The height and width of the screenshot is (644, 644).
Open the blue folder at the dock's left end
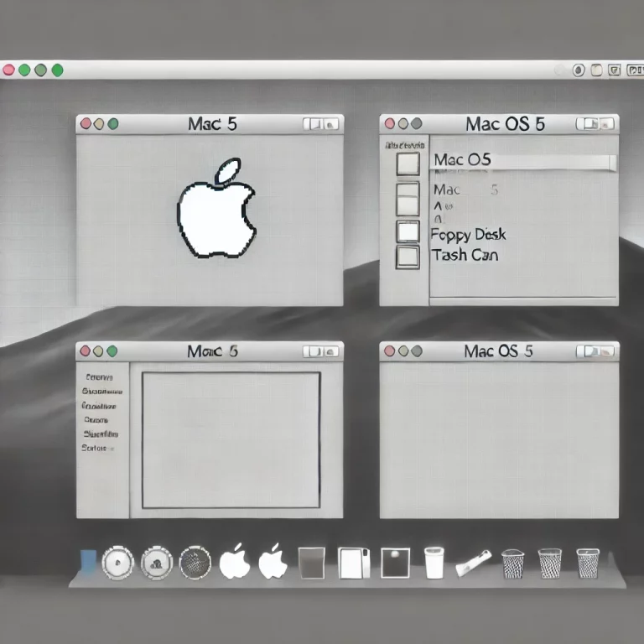tap(88, 561)
